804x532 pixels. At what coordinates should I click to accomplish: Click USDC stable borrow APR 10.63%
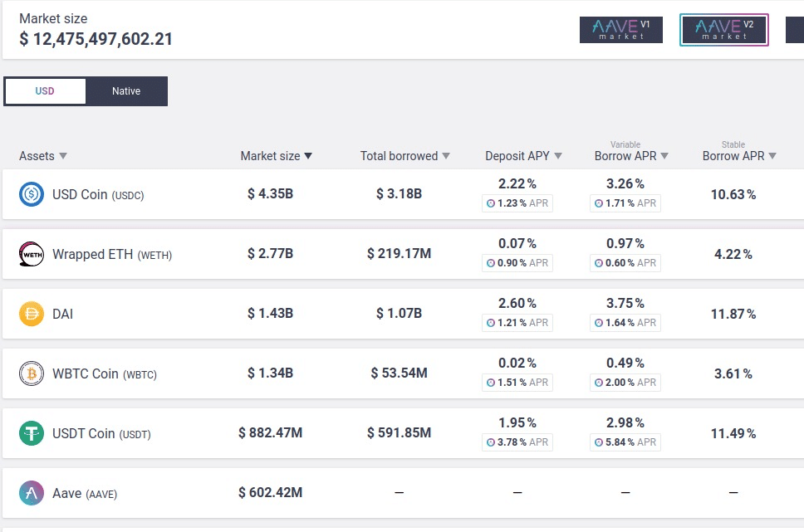733,194
